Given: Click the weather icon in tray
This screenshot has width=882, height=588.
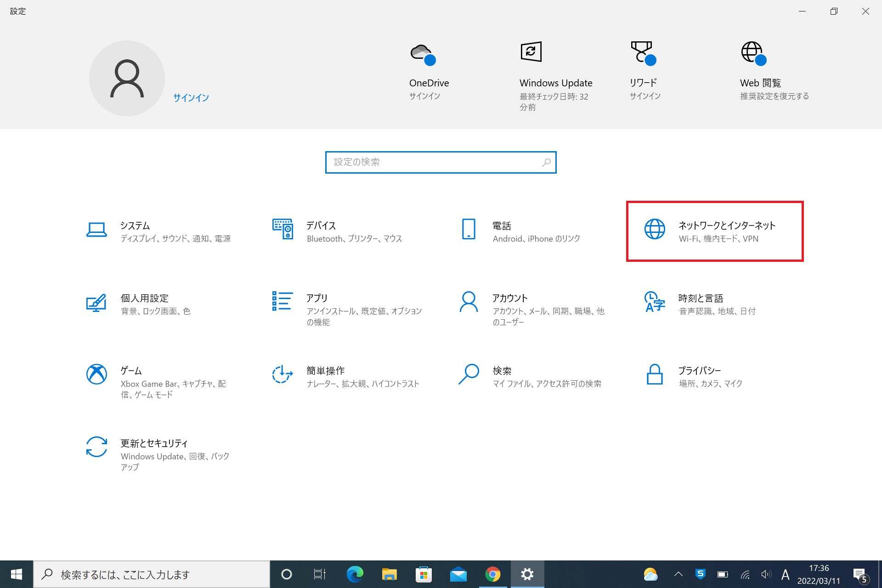Looking at the screenshot, I should [x=650, y=574].
